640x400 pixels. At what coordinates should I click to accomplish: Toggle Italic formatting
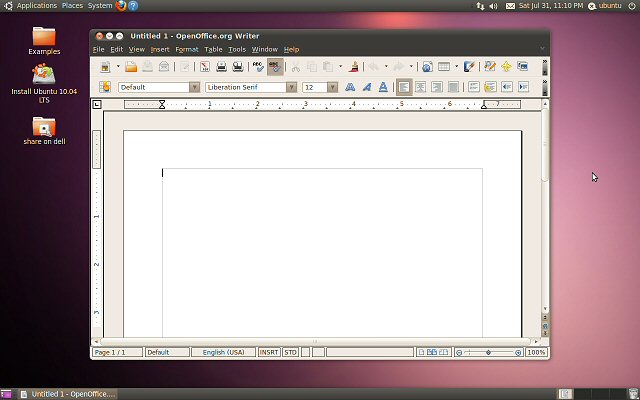point(367,87)
